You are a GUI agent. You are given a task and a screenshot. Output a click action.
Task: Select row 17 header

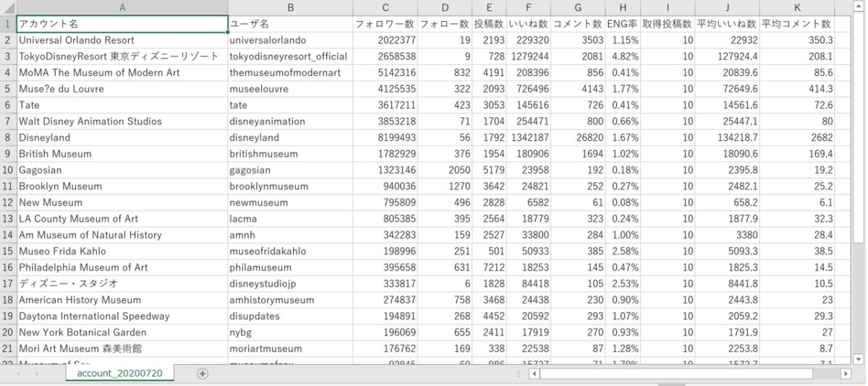click(8, 283)
